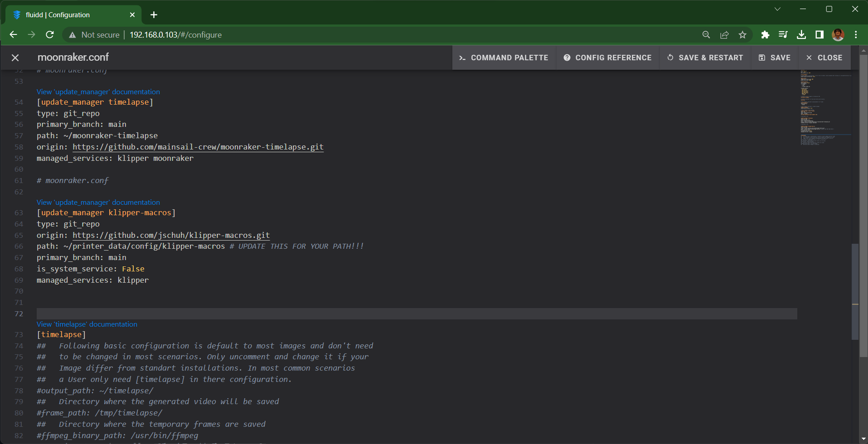Screen dimensions: 868x444
Task: Open the View 'timelapse' documentation link
Action: 87,324
